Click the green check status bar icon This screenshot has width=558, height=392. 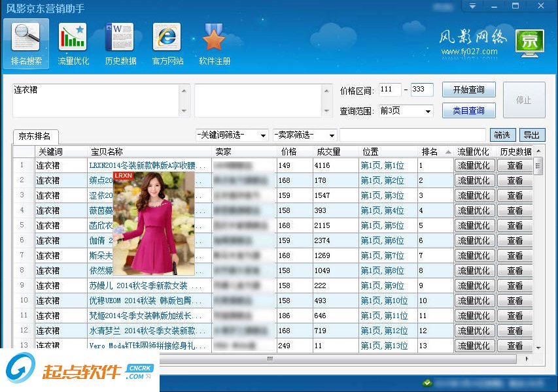coord(427,383)
